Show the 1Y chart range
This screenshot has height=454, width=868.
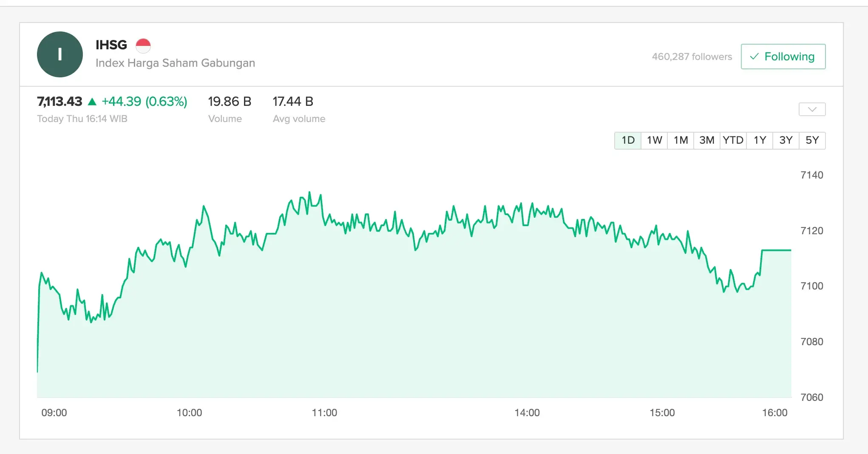point(760,140)
